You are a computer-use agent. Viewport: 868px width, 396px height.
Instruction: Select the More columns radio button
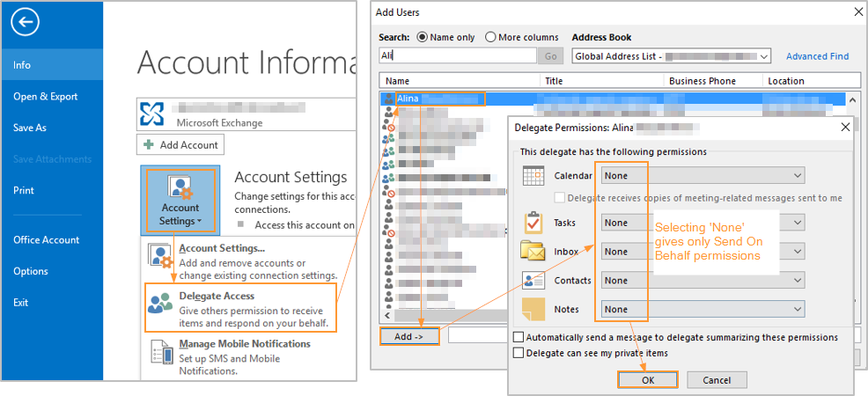[x=490, y=38]
